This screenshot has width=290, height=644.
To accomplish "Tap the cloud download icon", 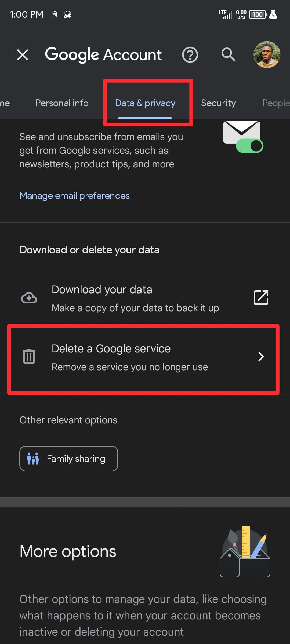I will (x=29, y=298).
